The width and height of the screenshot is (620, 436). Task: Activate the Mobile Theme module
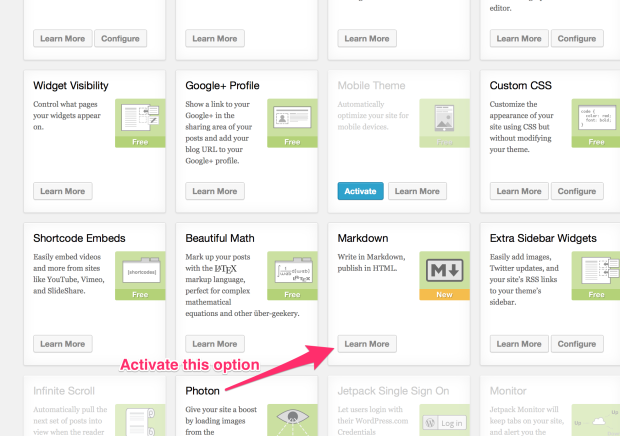point(360,191)
